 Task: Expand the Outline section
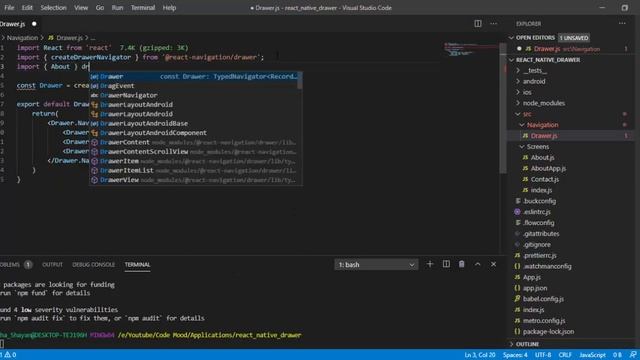pyautogui.click(x=527, y=344)
